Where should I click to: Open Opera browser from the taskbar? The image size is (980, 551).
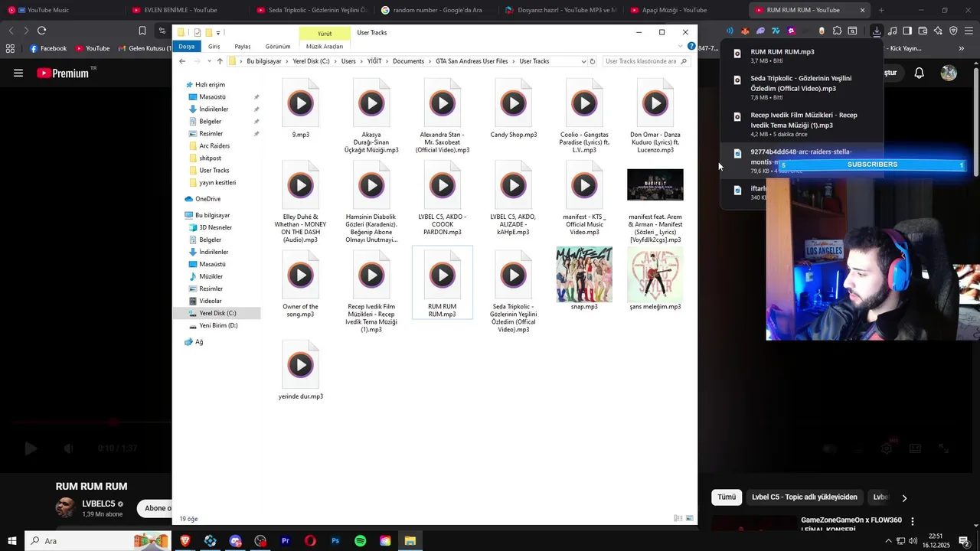pyautogui.click(x=310, y=541)
